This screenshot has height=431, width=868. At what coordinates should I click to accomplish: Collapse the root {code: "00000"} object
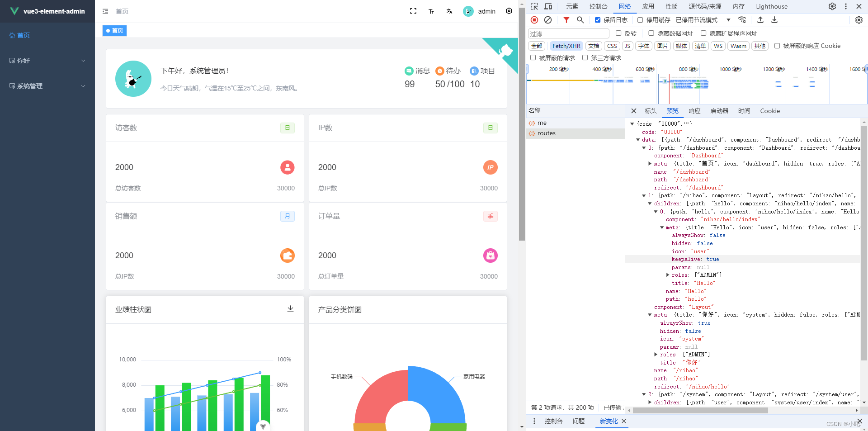click(x=632, y=123)
